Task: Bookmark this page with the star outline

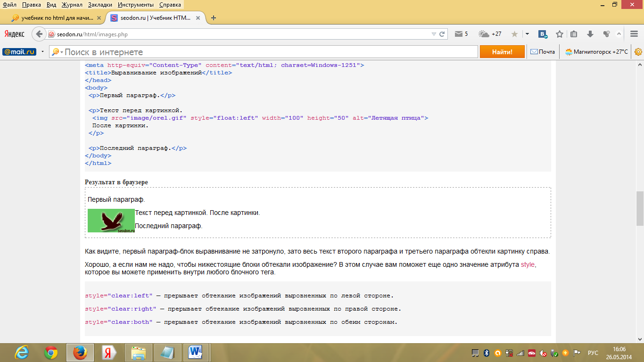Action: click(x=560, y=34)
